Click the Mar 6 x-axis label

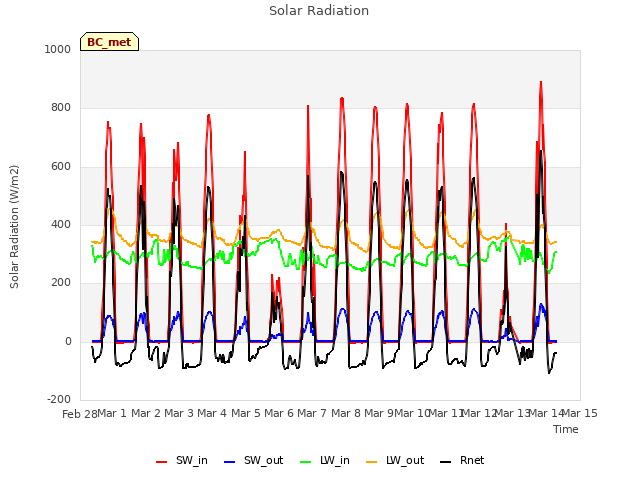click(279, 413)
